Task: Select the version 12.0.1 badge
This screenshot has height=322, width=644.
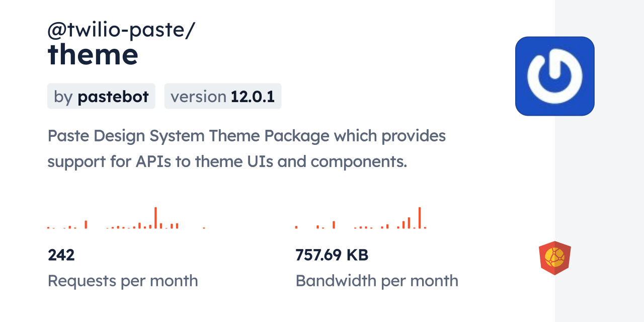Action: 222,96
